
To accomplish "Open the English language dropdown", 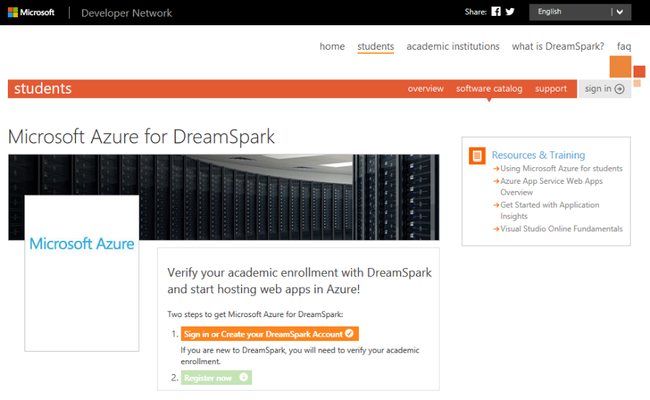I will pos(580,12).
